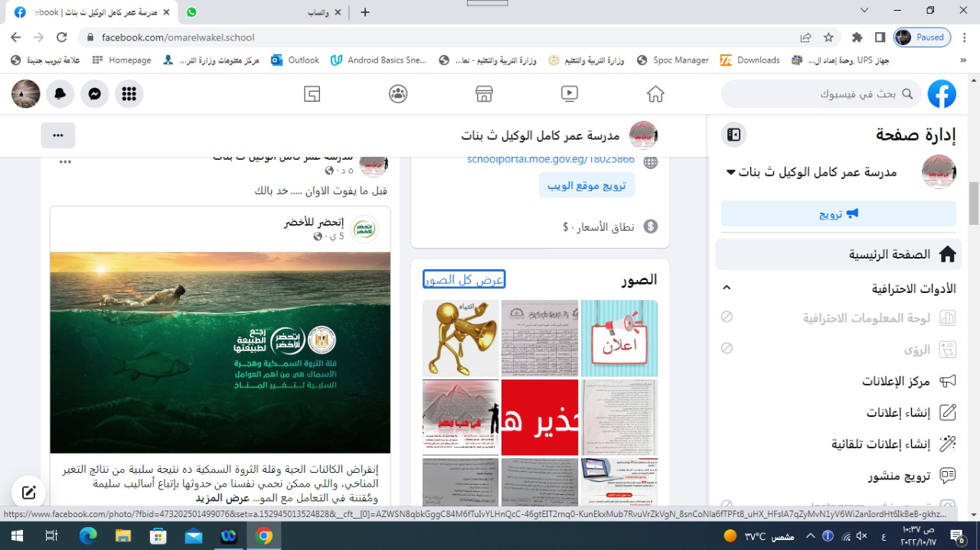Open the Windows Start menu
The image size is (980, 550).
(16, 535)
